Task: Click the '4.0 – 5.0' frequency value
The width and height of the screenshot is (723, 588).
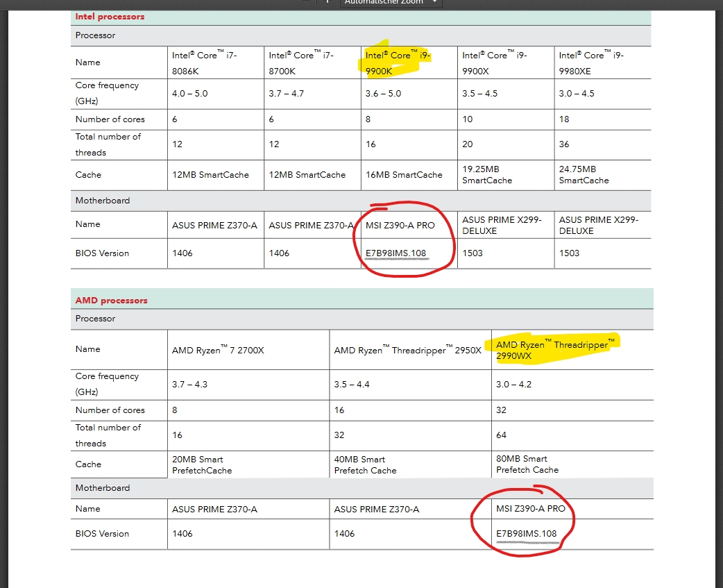Action: click(189, 94)
